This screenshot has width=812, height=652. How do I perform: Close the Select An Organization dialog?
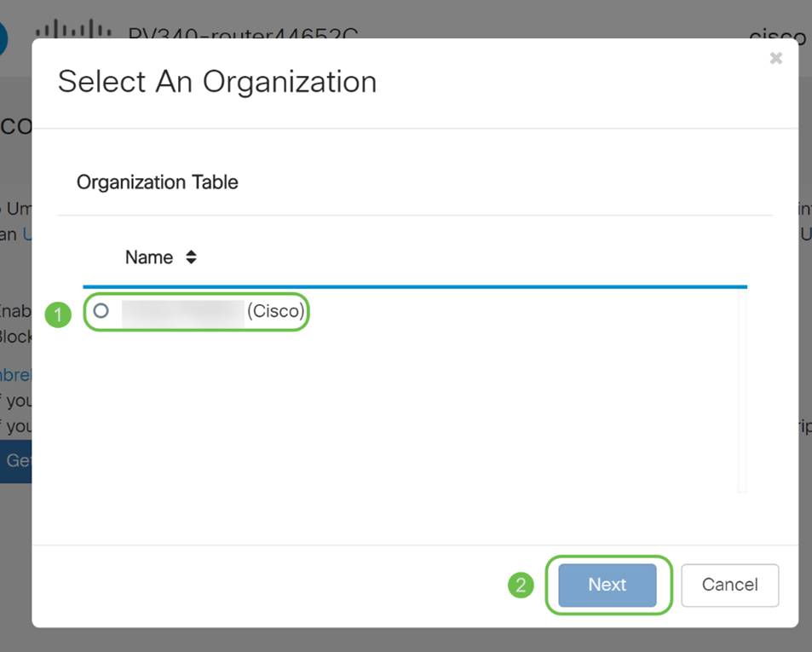pos(775,58)
